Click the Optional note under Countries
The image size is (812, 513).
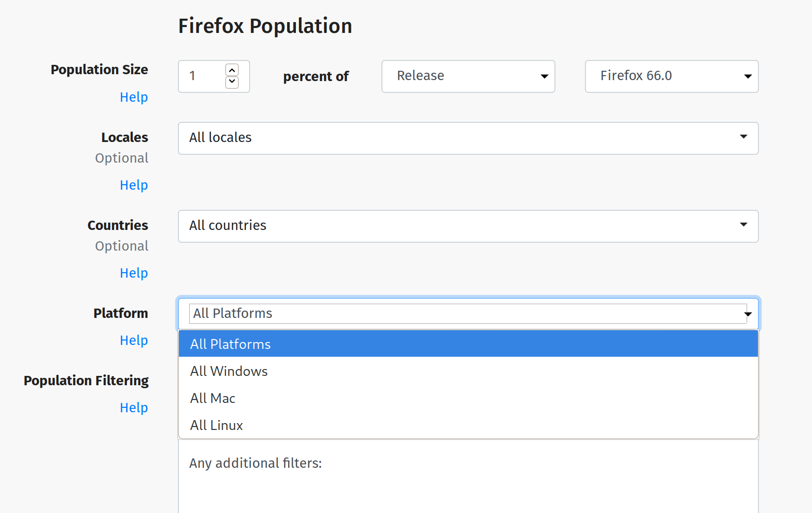tap(122, 246)
